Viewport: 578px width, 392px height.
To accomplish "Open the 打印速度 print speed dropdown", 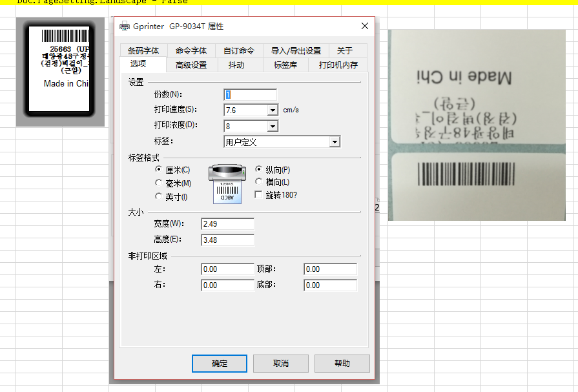I will click(273, 110).
